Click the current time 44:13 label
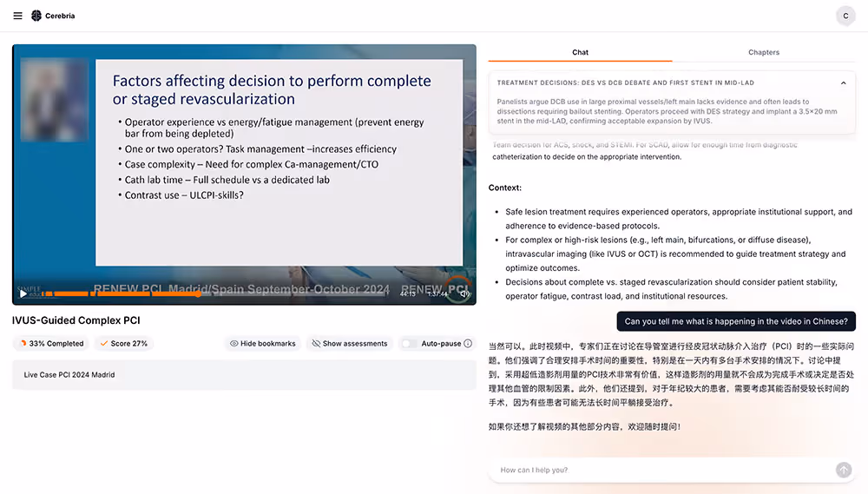The width and height of the screenshot is (868, 494). coord(407,293)
